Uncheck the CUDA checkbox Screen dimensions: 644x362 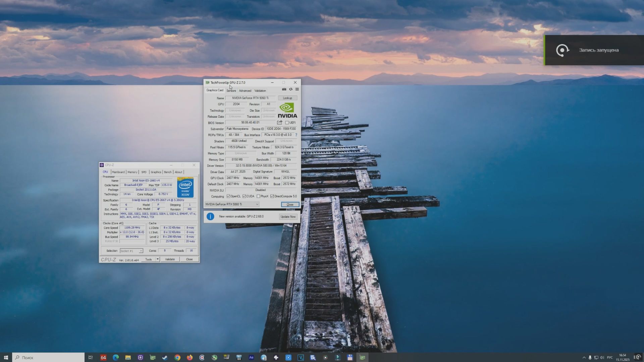click(244, 196)
